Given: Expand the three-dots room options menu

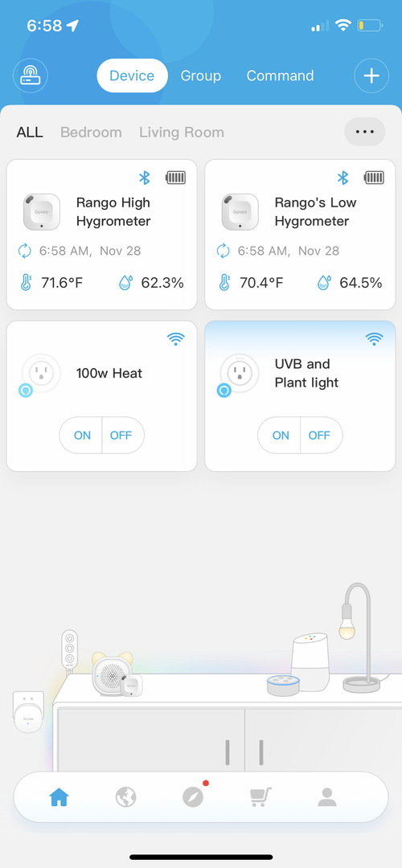Looking at the screenshot, I should (365, 132).
